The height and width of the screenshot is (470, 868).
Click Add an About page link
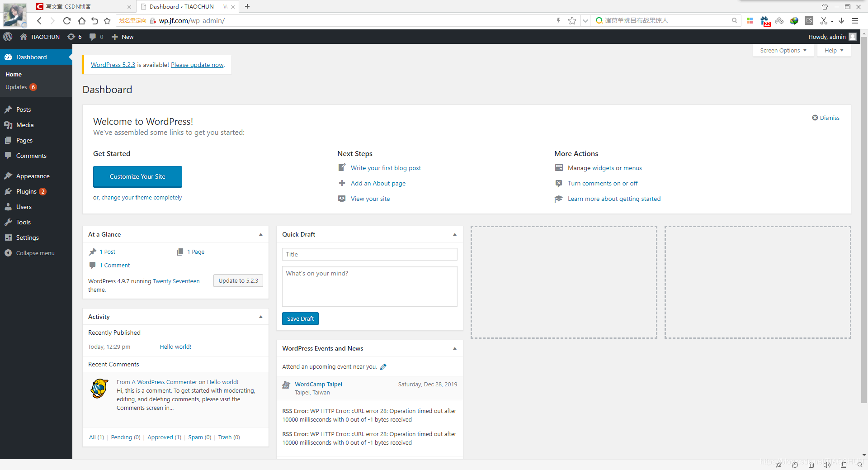click(378, 183)
